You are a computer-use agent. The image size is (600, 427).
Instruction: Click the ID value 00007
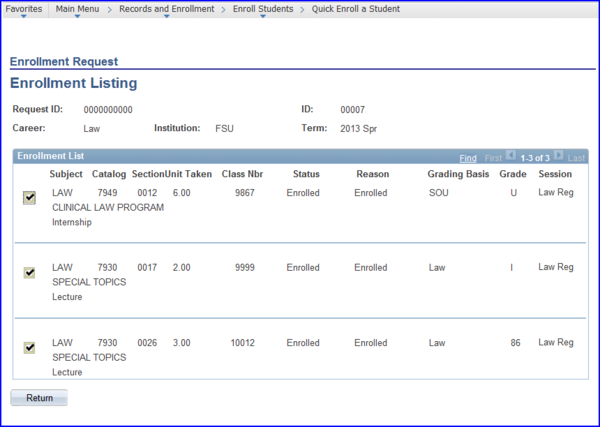pos(352,110)
